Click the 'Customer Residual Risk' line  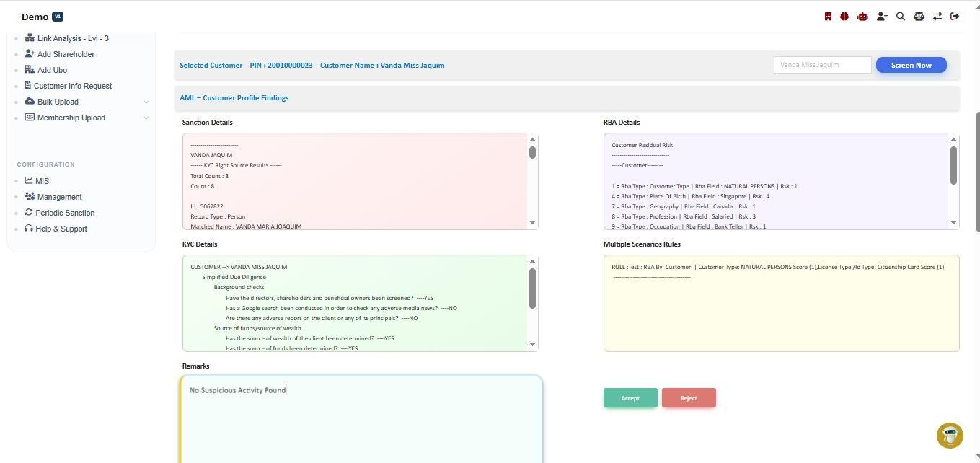(642, 145)
